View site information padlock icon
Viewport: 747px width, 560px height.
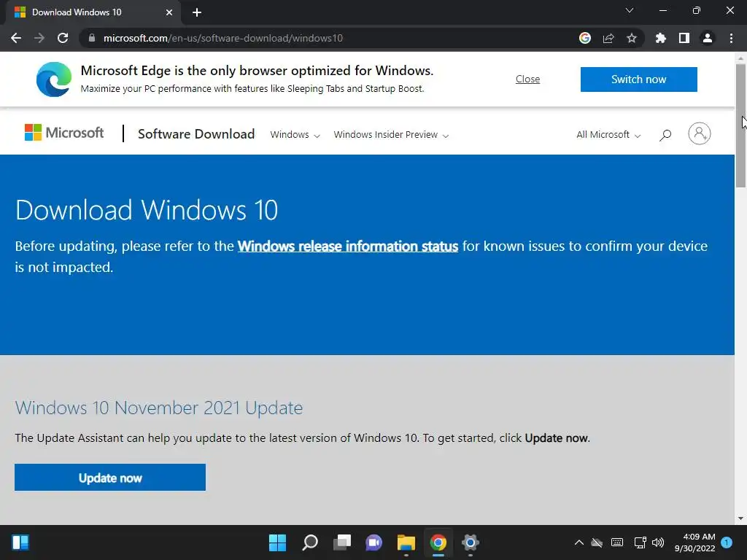[x=92, y=38]
